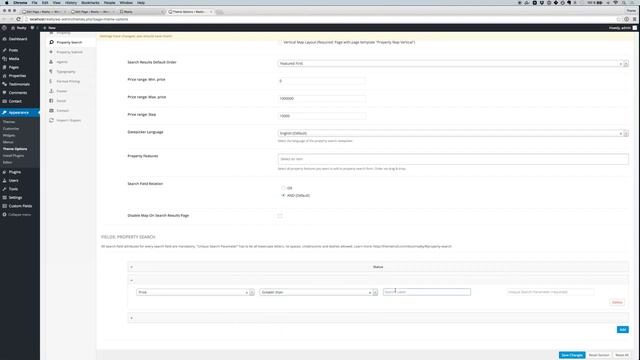Open the Media menu icon
Viewport: 640px width, 360px height.
point(4,59)
